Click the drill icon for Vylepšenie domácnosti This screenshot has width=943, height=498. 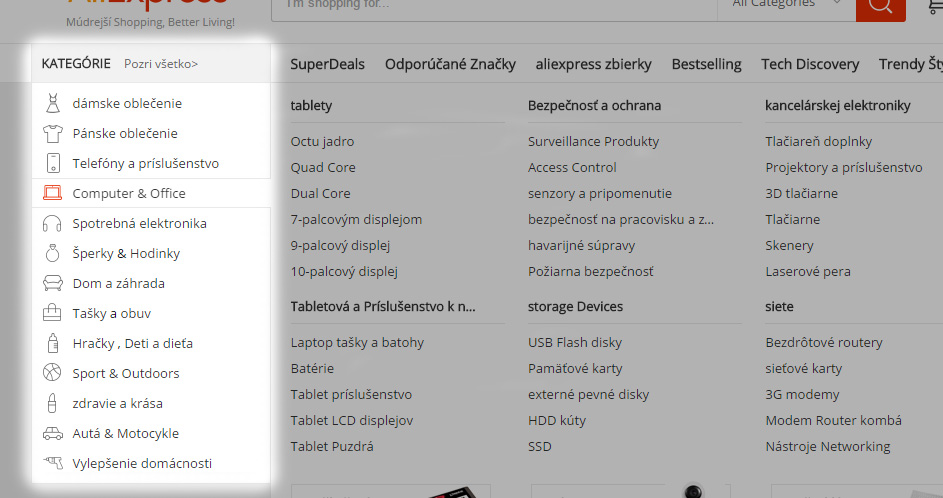[x=53, y=463]
